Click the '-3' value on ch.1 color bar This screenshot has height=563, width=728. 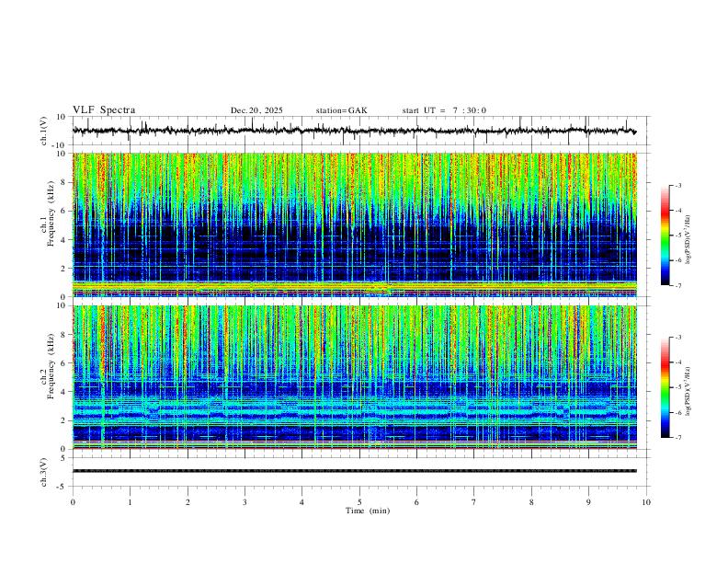click(677, 185)
